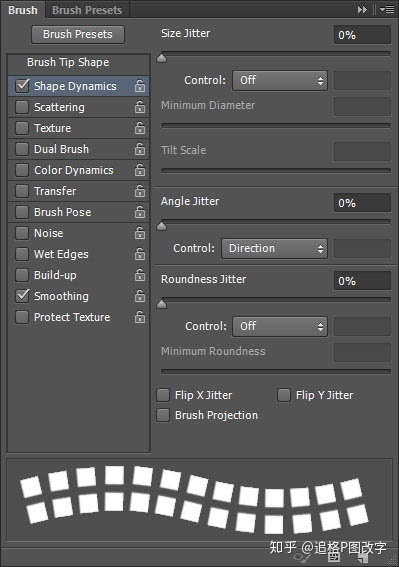Toggle the lock icon beside Dual Brush
Viewport: 399px width, 567px height.
140,149
